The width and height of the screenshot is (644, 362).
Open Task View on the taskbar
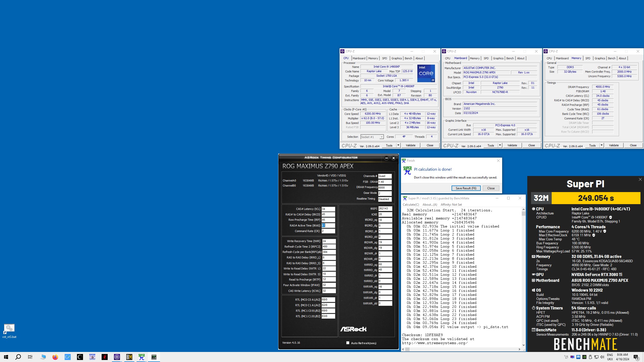30,357
